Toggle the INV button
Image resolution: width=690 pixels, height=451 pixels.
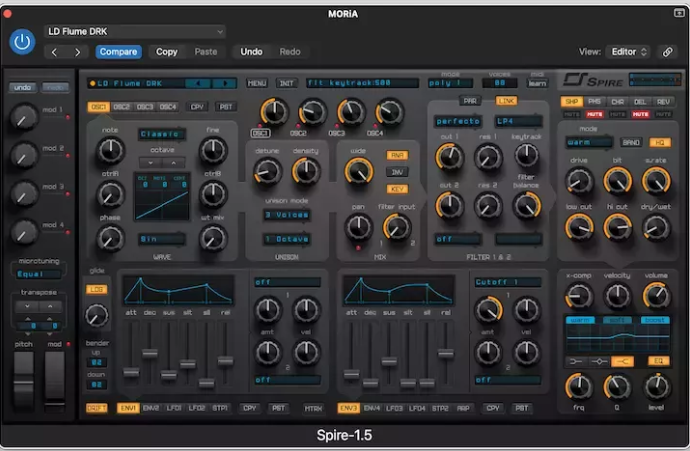[x=397, y=172]
